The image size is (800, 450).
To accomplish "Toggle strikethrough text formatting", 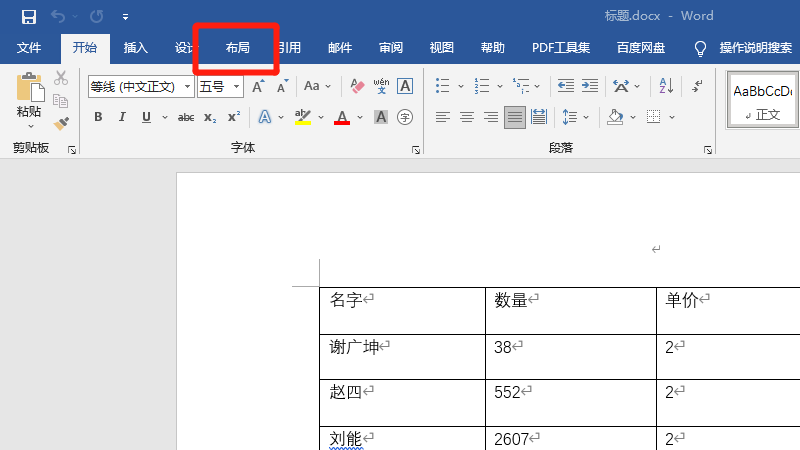I will point(185,118).
